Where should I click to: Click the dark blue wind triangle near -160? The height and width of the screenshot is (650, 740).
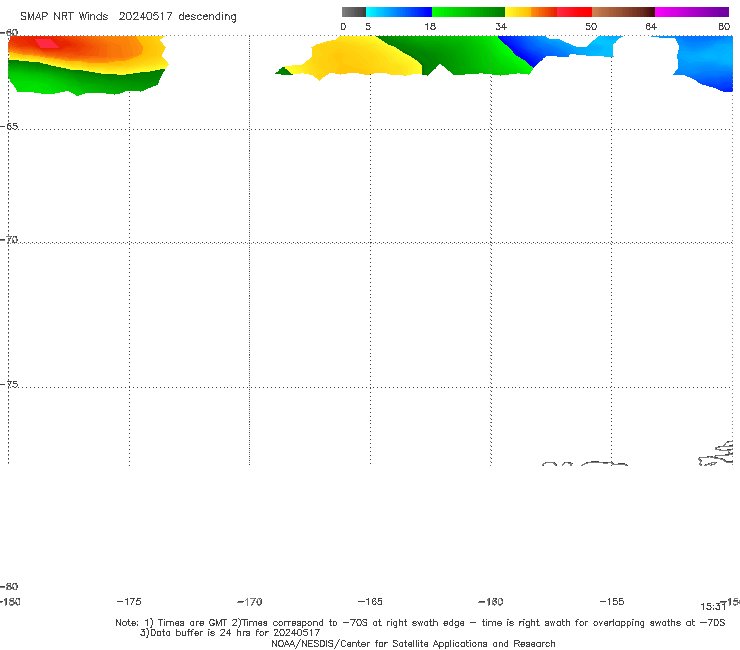click(521, 51)
